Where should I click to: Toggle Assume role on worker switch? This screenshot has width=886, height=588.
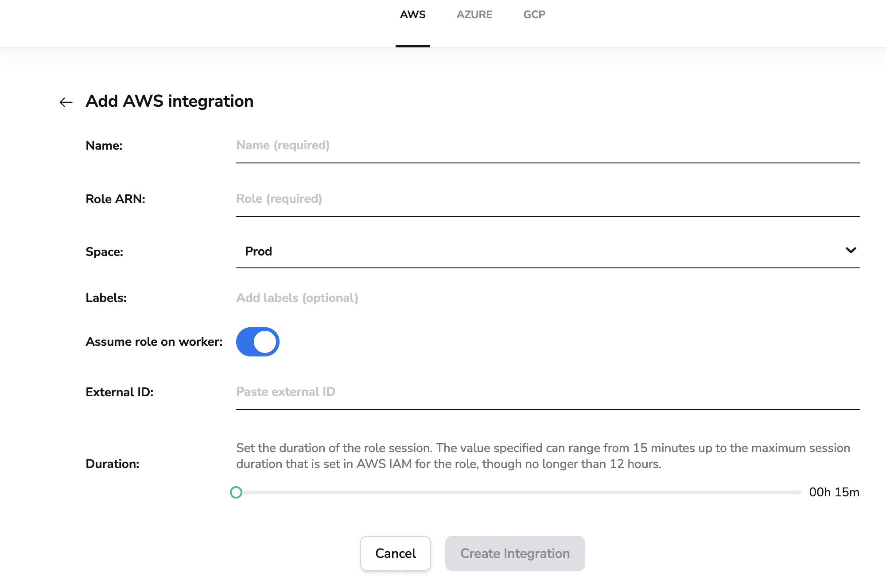(x=257, y=342)
